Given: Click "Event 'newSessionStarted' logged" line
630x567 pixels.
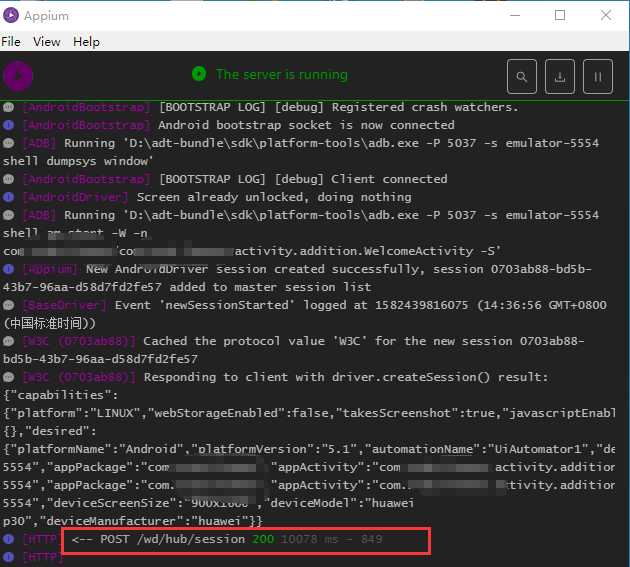Looking at the screenshot, I should (x=360, y=305).
